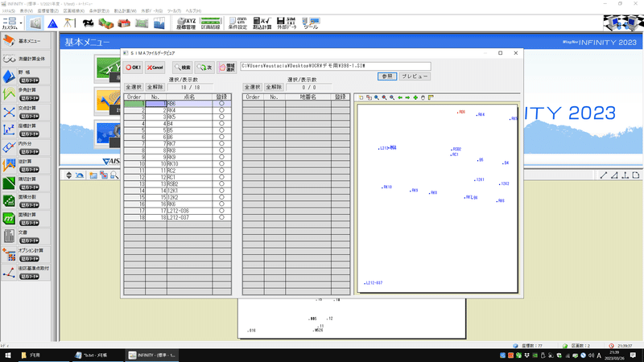Expand existing-data button under 隅切計算
Viewport: 644px width, 362px height.
coord(30,187)
